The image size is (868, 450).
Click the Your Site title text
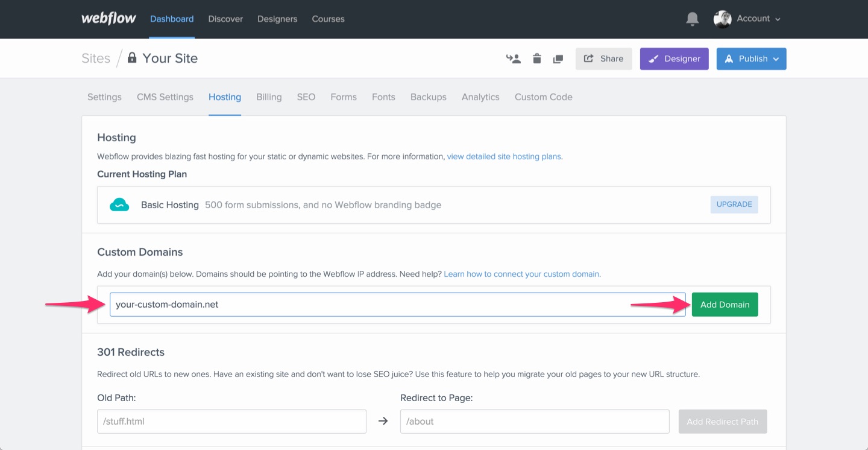pos(170,58)
